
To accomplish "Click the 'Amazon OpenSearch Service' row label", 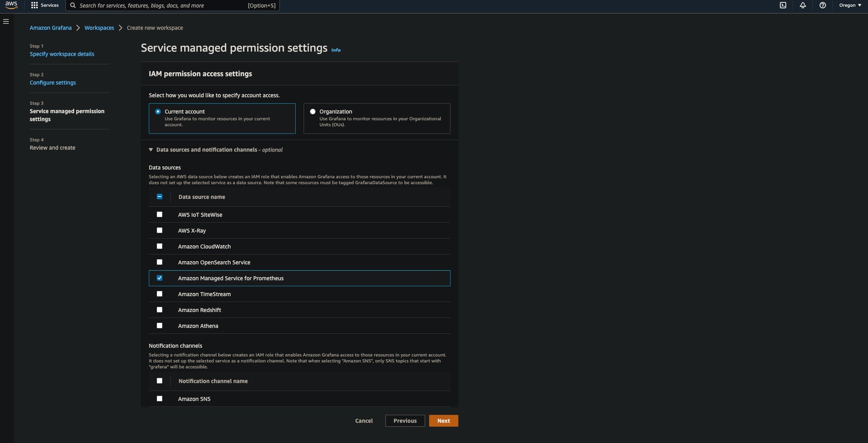I will coord(214,262).
